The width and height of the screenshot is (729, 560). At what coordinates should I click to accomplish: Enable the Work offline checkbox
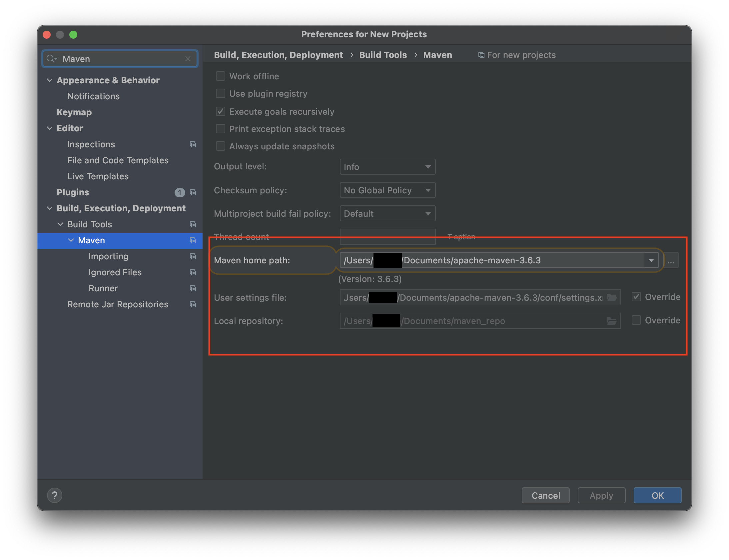tap(220, 76)
